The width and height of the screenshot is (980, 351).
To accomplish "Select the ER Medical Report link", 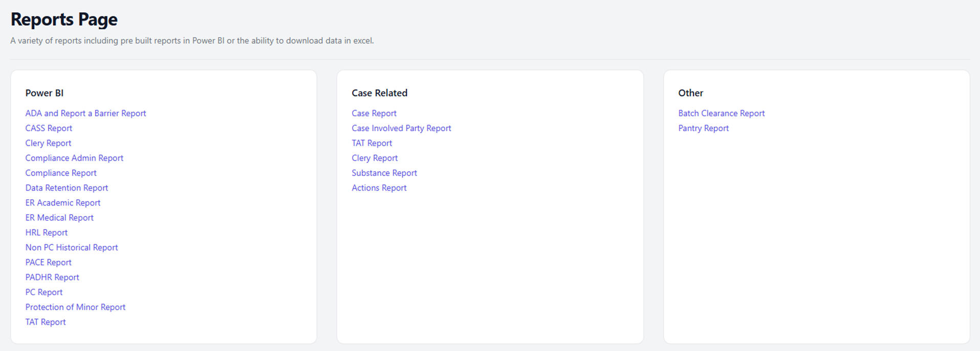I will coord(59,217).
